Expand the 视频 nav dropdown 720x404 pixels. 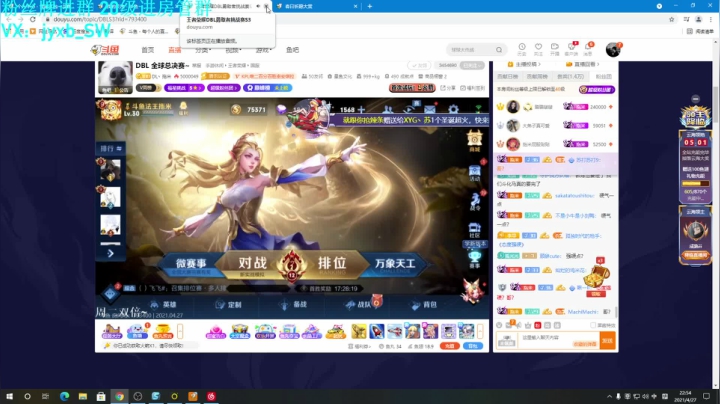click(x=233, y=50)
